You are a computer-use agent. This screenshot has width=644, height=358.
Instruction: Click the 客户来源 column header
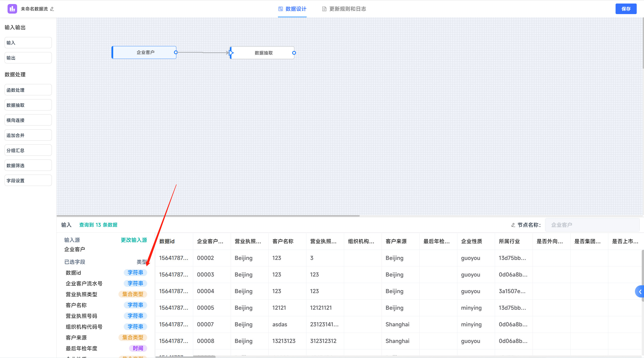(x=400, y=241)
